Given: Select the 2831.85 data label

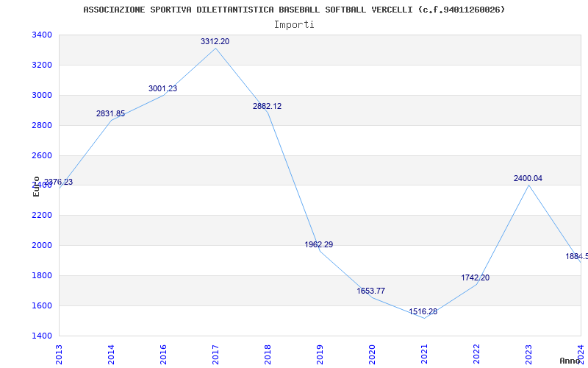Looking at the screenshot, I should [111, 114].
